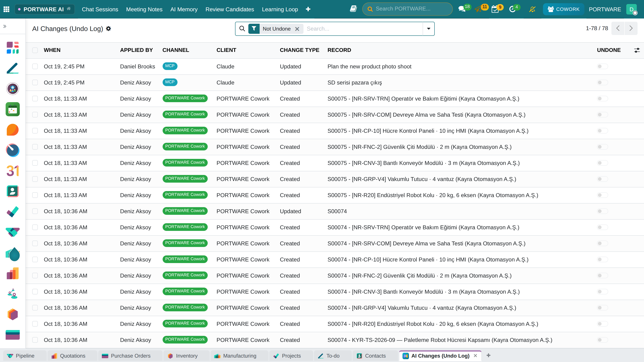Open the contacts person sidebar icon

12,191
